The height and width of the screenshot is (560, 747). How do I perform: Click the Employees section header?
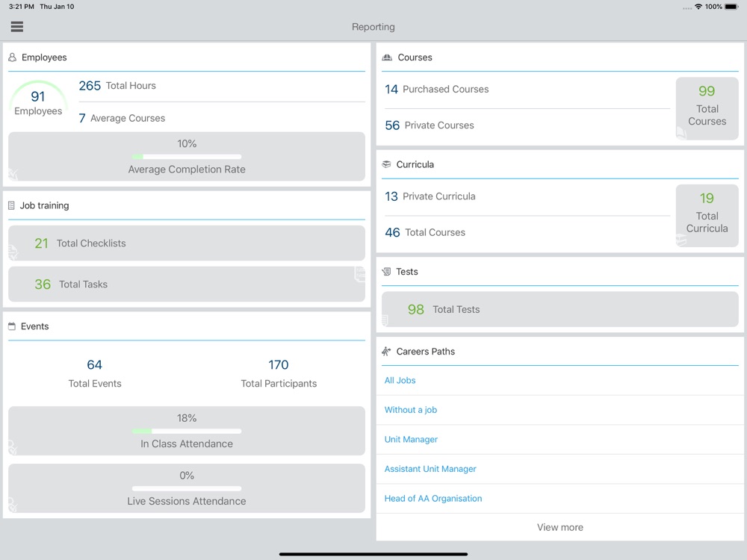tap(44, 57)
